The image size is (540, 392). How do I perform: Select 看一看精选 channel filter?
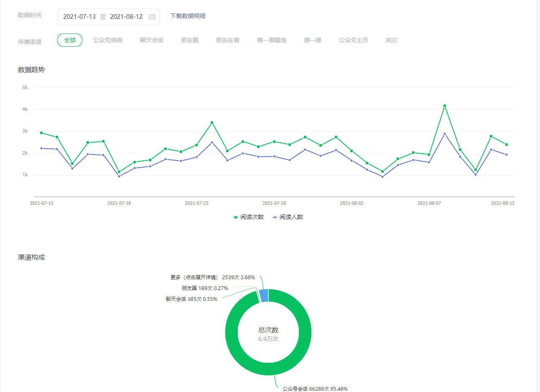[x=272, y=40]
